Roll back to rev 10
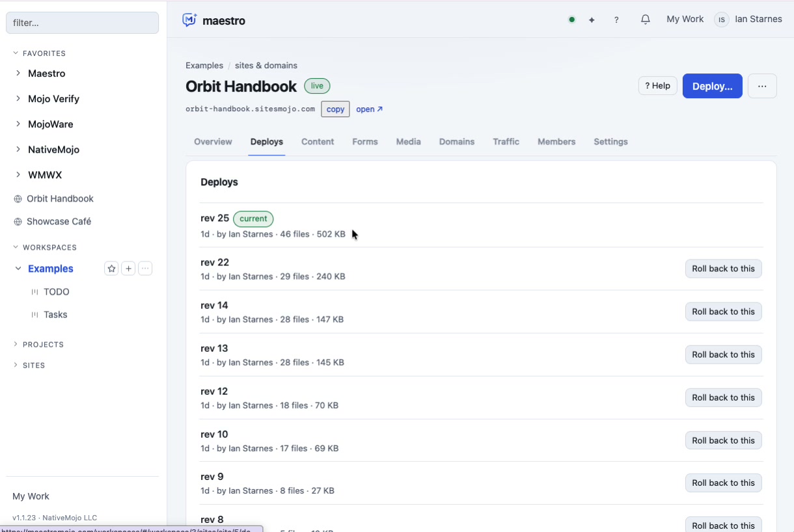794x532 pixels. click(x=724, y=440)
